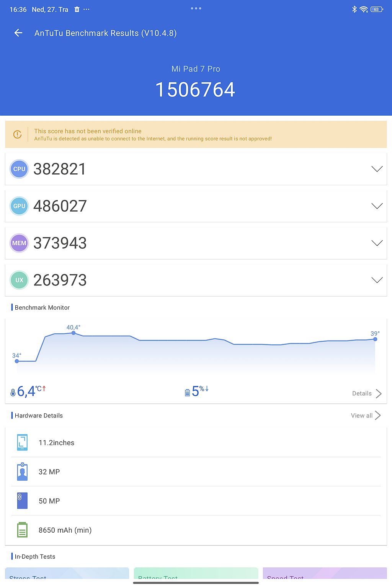Tap the MEM score 373943
The image size is (392, 587).
[60, 243]
